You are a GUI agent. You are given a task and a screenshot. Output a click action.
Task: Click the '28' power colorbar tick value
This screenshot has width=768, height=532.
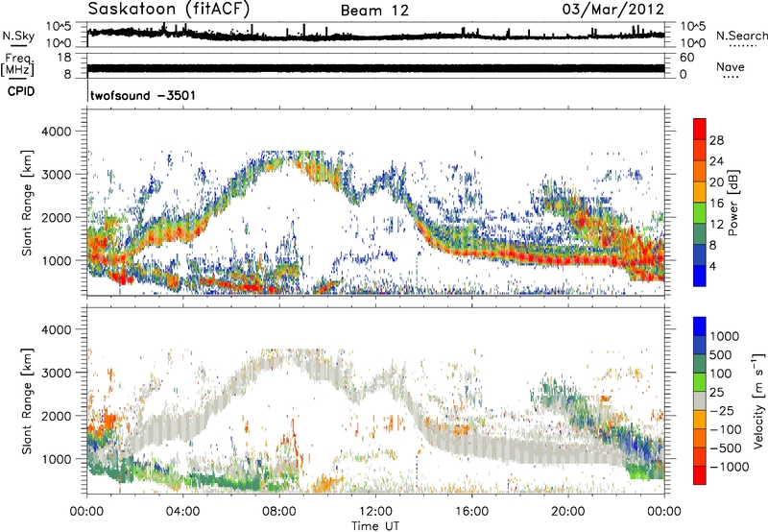coord(716,140)
